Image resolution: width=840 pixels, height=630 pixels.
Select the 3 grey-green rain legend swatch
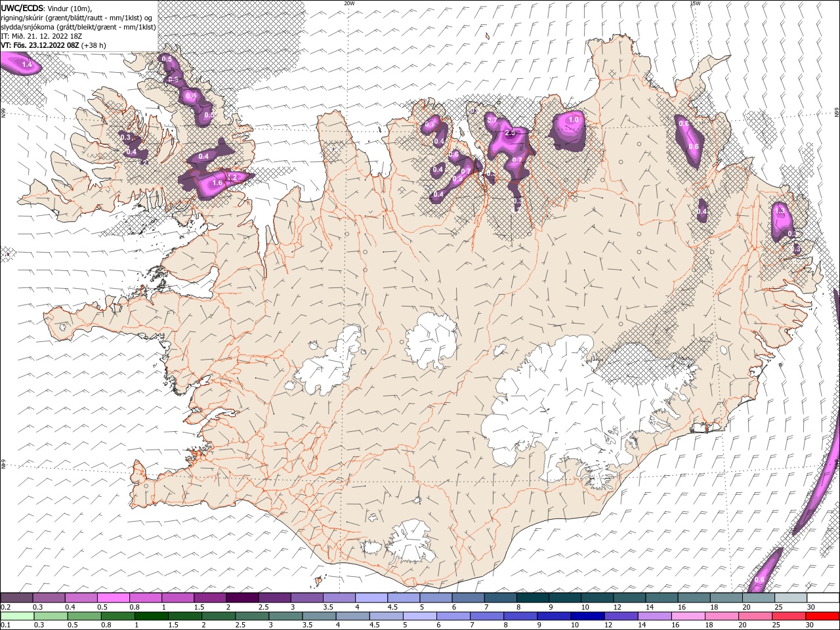point(285,616)
